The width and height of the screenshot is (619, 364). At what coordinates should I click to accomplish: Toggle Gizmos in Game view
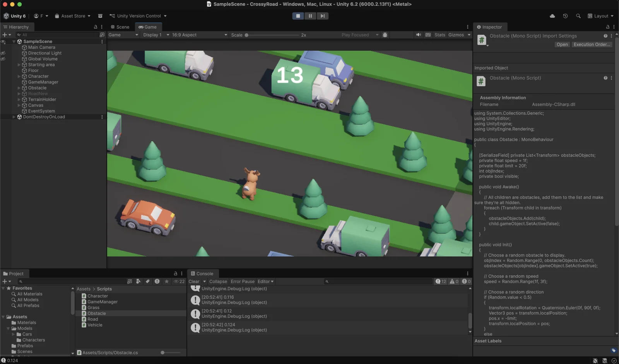pos(456,35)
